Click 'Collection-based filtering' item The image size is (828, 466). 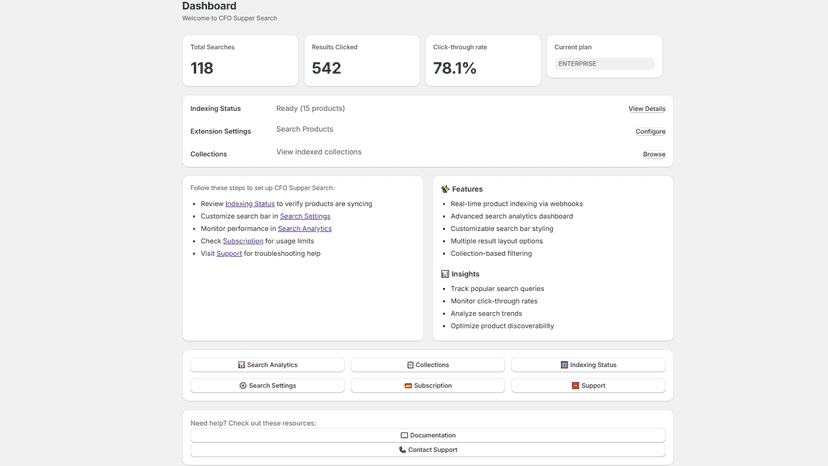[491, 254]
